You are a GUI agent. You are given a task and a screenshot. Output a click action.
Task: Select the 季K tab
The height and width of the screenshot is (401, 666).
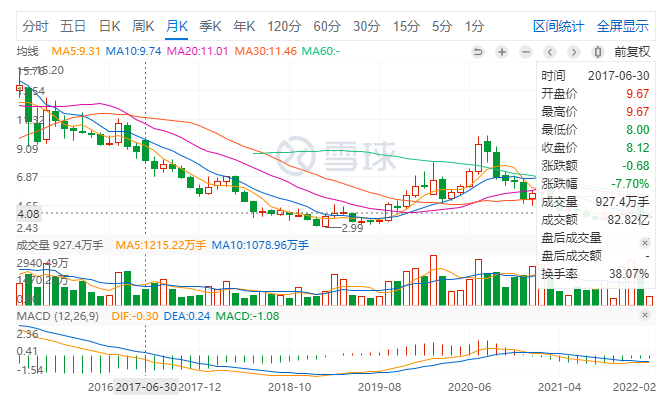210,26
